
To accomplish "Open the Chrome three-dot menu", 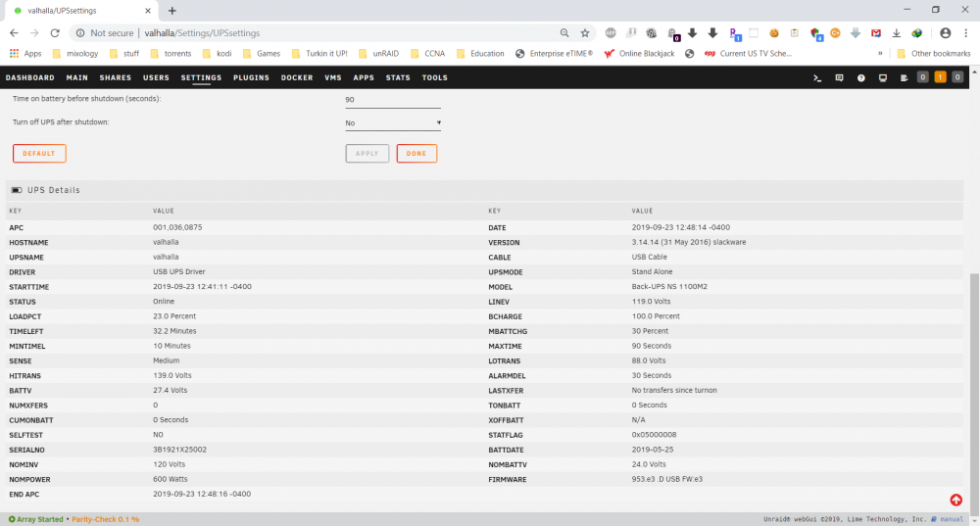I will tap(966, 33).
